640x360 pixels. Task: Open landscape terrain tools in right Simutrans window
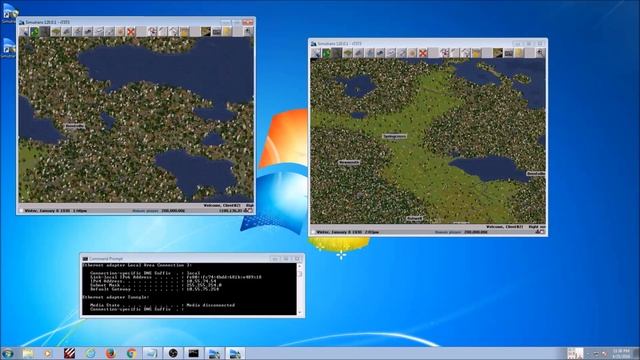[x=348, y=53]
